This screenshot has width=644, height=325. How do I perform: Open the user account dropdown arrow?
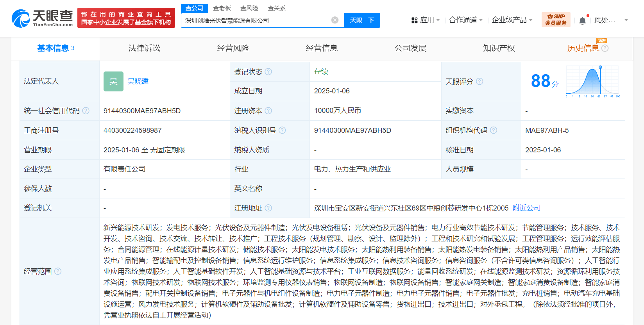[626, 20]
